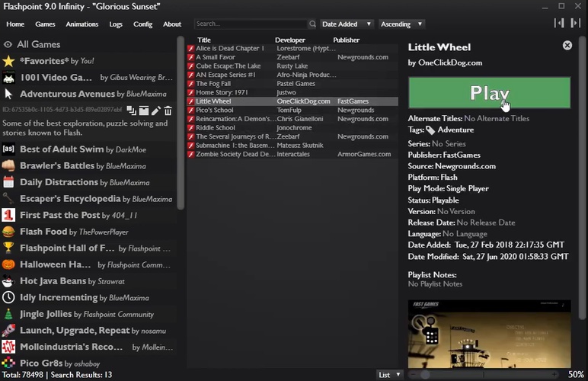Click the Adventure tag link
The height and width of the screenshot is (381, 588).
pyautogui.click(x=455, y=130)
